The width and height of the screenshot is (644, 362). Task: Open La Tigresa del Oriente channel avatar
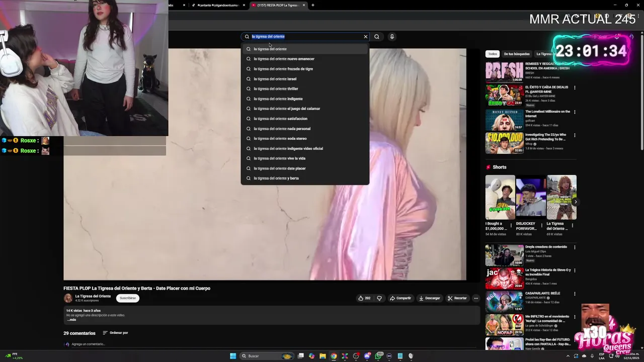coord(68,298)
